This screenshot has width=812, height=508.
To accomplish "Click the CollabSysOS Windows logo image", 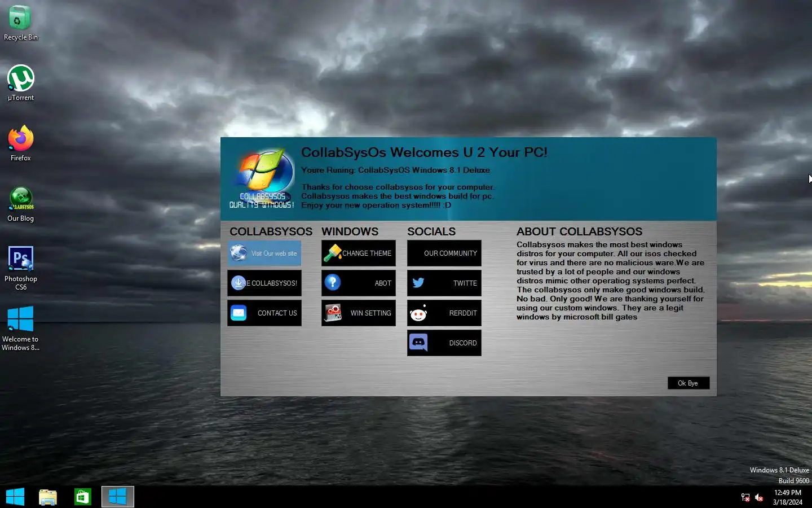I will click(262, 178).
